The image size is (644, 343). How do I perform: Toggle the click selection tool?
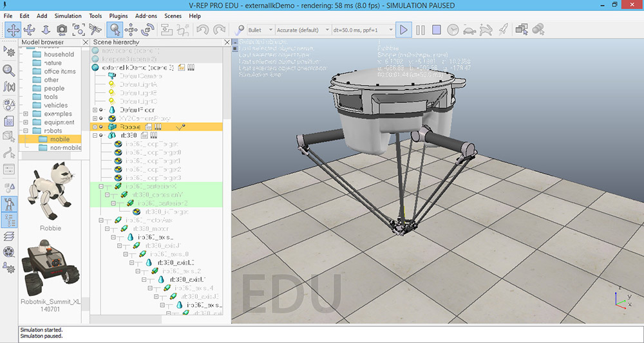point(115,30)
